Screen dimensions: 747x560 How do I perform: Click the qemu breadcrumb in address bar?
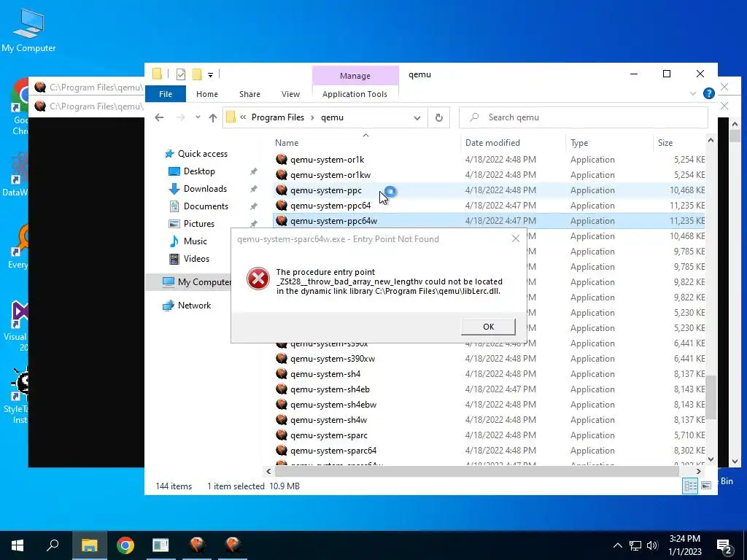point(332,117)
